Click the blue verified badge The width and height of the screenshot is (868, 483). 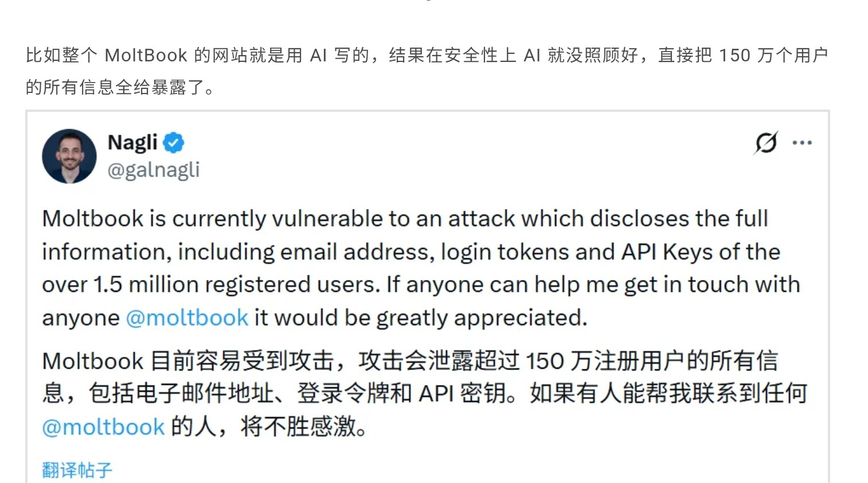click(173, 143)
